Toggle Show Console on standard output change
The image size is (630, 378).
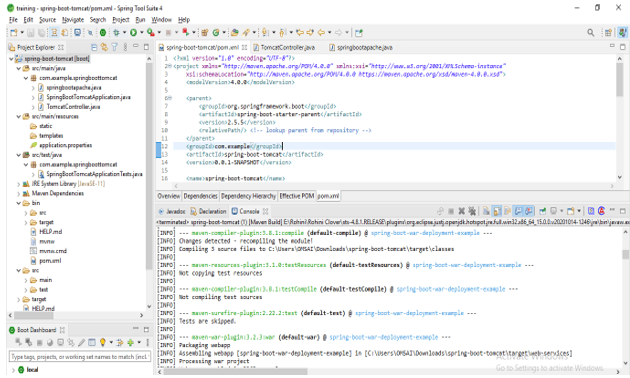(518, 211)
